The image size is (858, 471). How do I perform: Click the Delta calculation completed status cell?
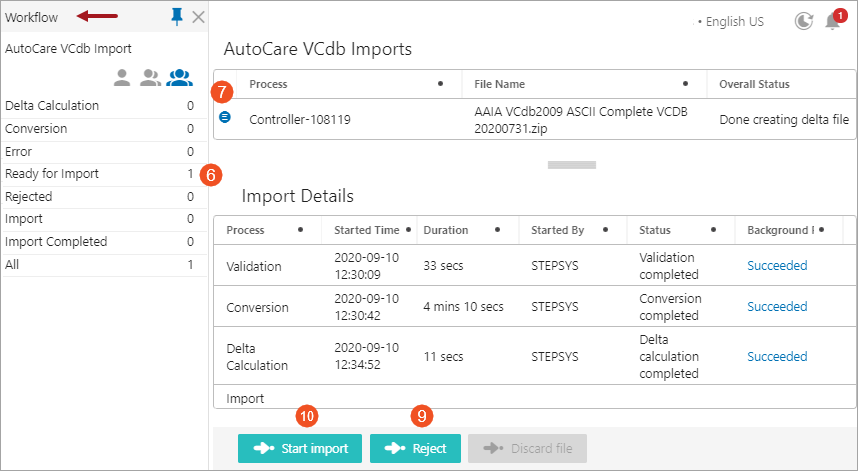(669, 356)
